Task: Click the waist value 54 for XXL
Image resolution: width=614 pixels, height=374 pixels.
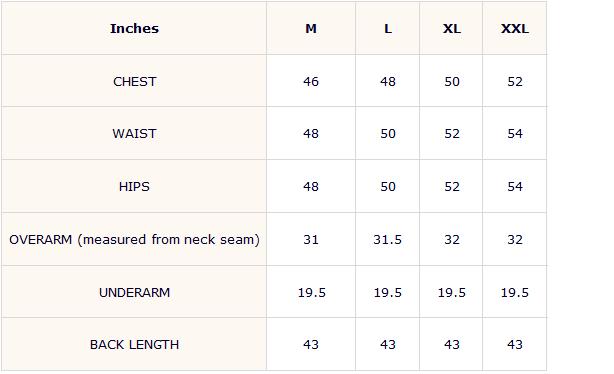Action: click(515, 134)
